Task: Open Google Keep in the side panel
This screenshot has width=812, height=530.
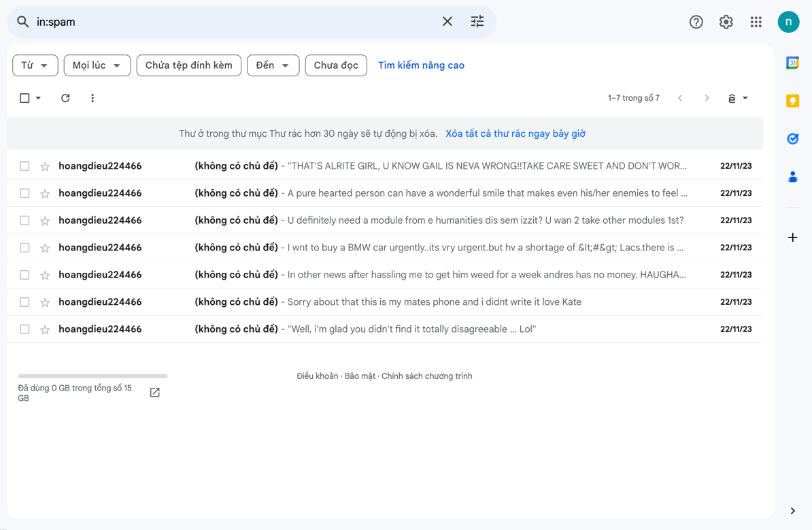Action: tap(792, 101)
